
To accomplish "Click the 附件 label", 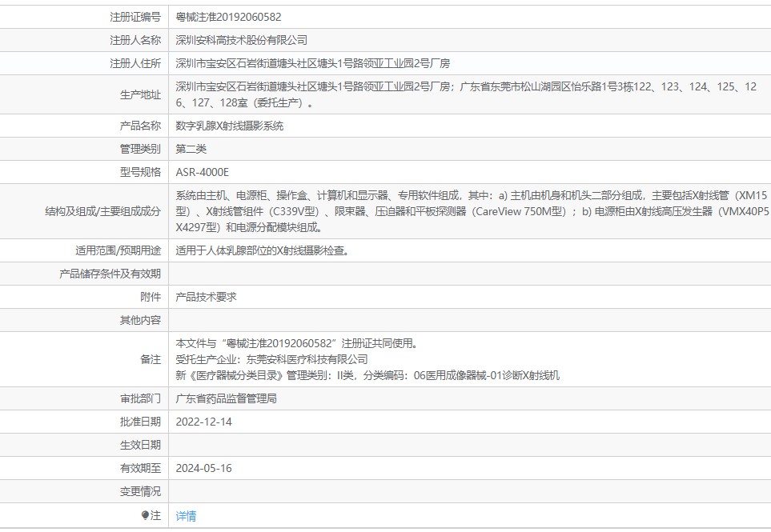I will (151, 297).
